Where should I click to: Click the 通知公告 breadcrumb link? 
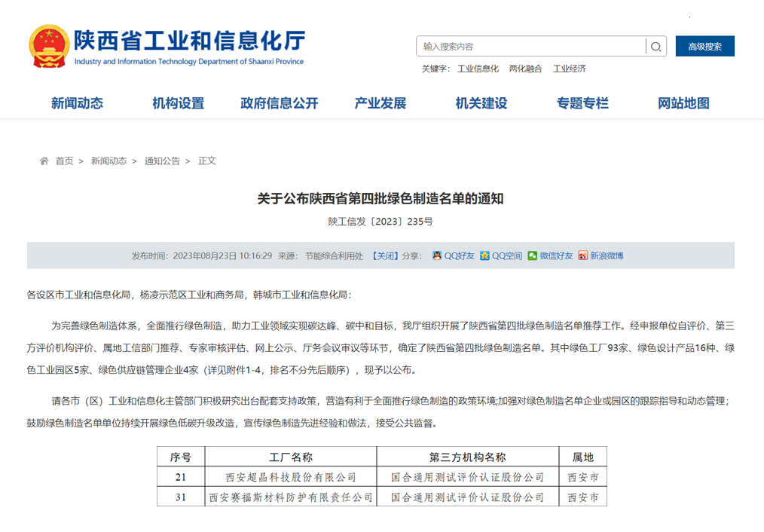coord(162,161)
